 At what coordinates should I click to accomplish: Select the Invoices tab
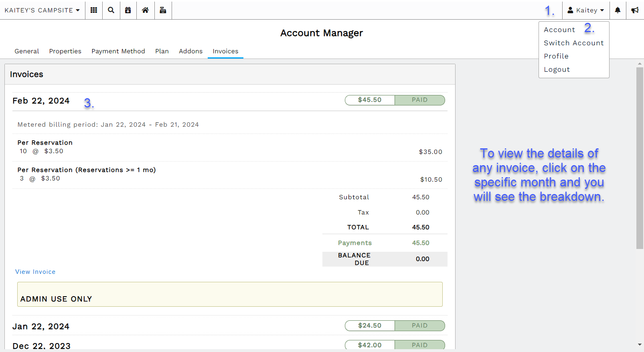pyautogui.click(x=225, y=51)
